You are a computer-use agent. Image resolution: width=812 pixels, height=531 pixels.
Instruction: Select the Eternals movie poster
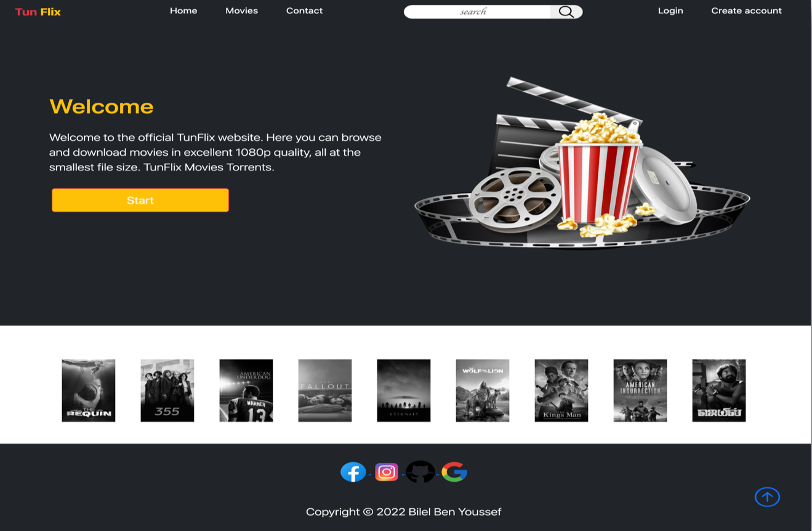coord(404,391)
